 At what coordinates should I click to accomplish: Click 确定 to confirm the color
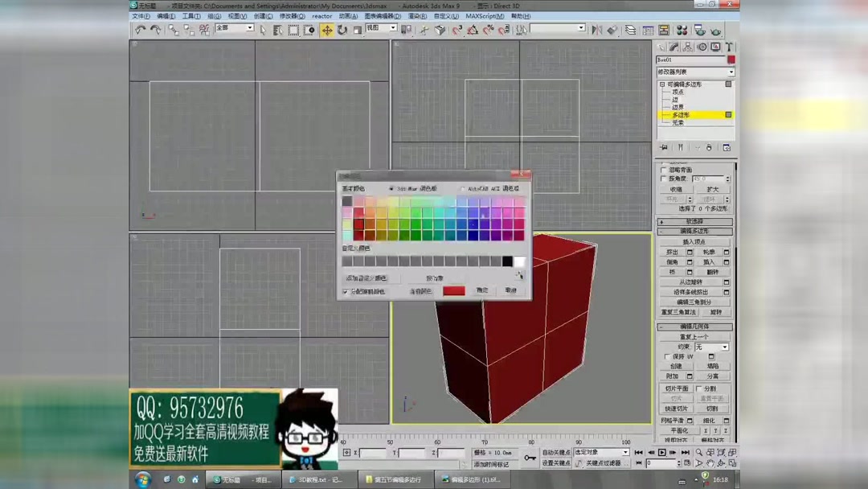tap(483, 290)
